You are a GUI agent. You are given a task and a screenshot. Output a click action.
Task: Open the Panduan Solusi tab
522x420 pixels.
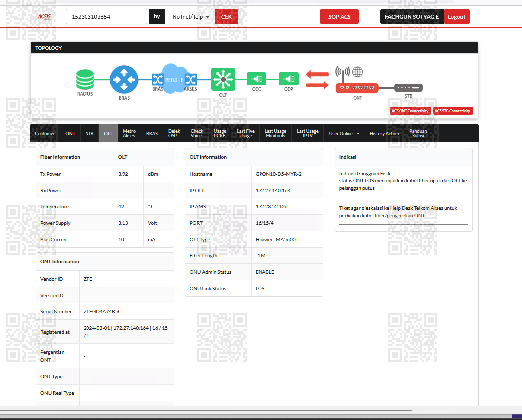click(418, 133)
